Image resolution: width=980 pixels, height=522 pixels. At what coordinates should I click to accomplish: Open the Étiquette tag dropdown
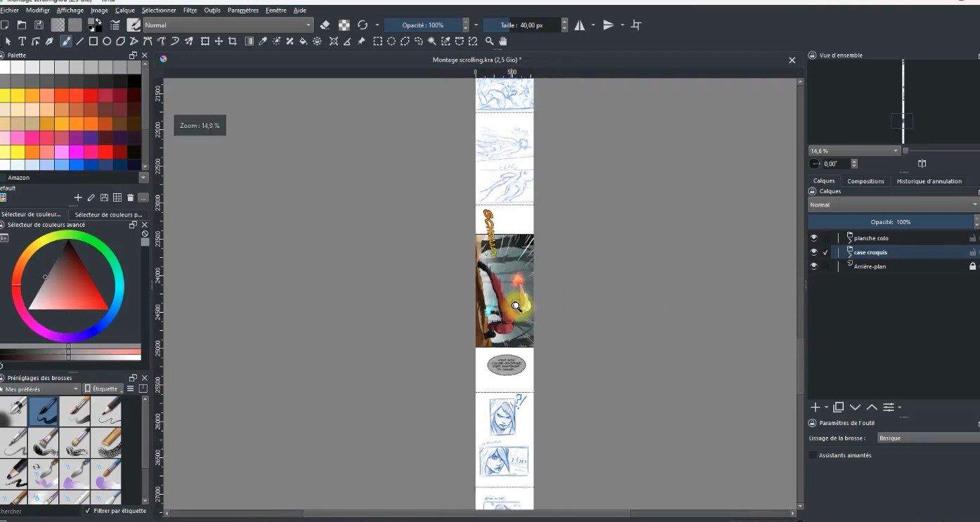coord(103,389)
